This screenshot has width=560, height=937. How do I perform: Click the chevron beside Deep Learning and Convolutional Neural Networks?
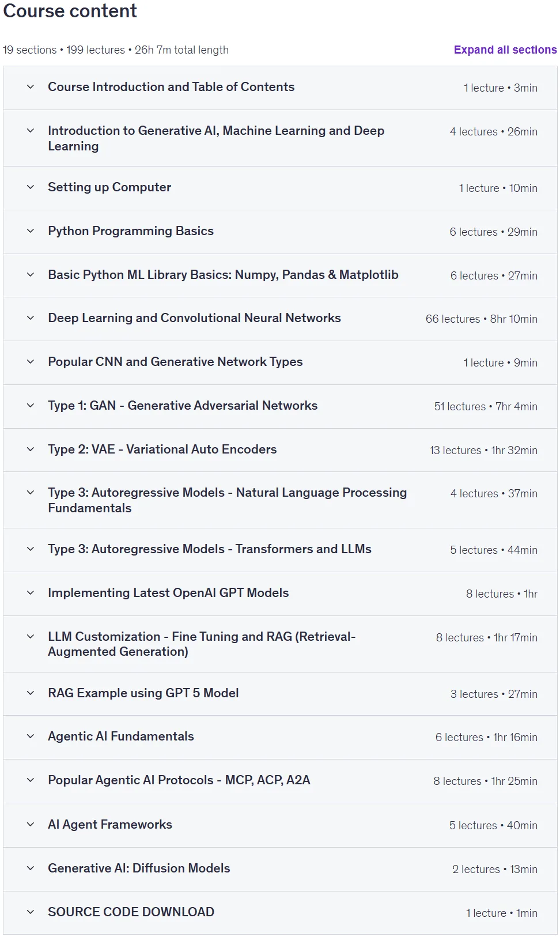click(x=31, y=318)
